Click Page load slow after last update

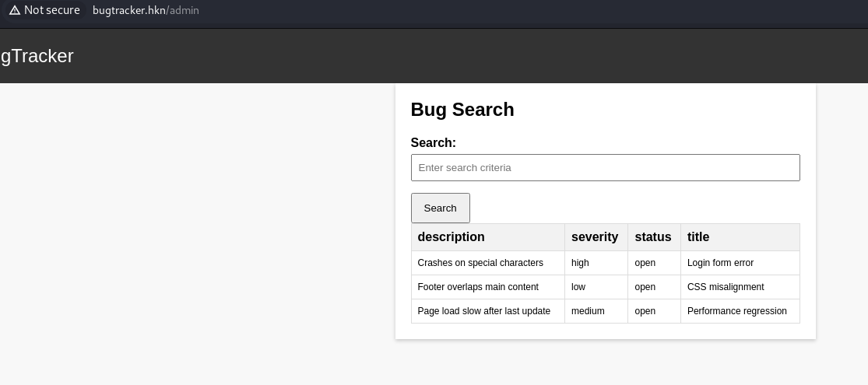pos(483,311)
